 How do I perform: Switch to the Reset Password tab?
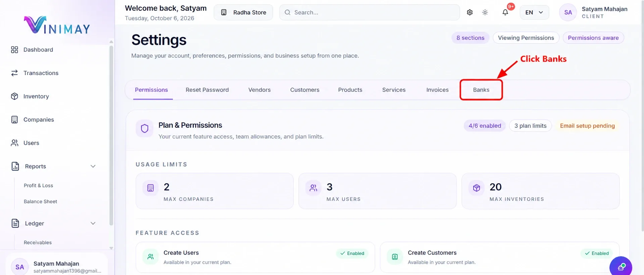[207, 90]
